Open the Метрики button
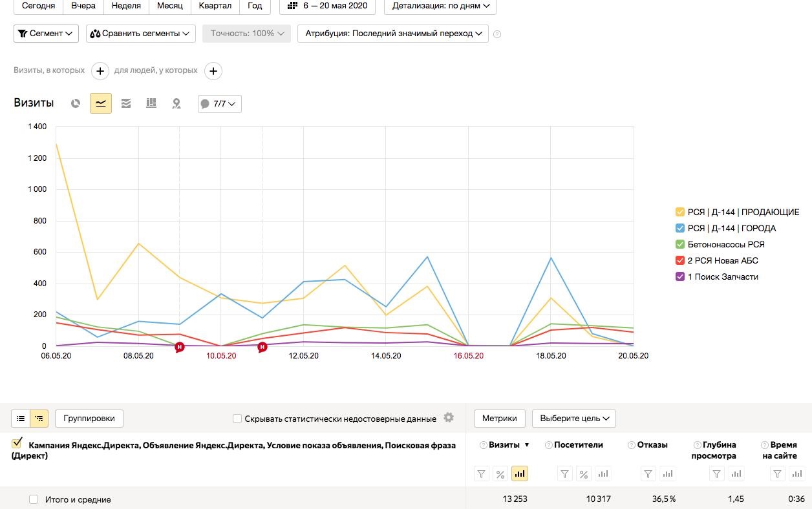This screenshot has width=812, height=509. click(499, 419)
